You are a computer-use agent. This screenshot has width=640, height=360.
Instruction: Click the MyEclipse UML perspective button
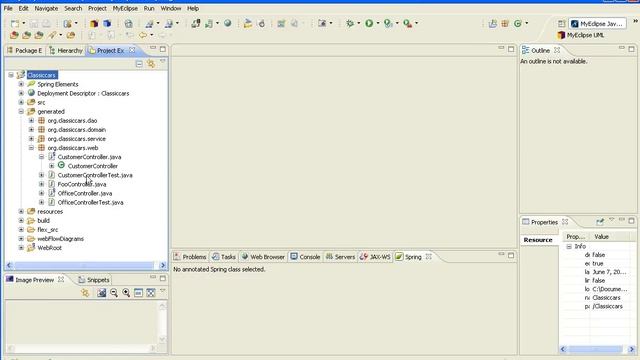pyautogui.click(x=581, y=35)
